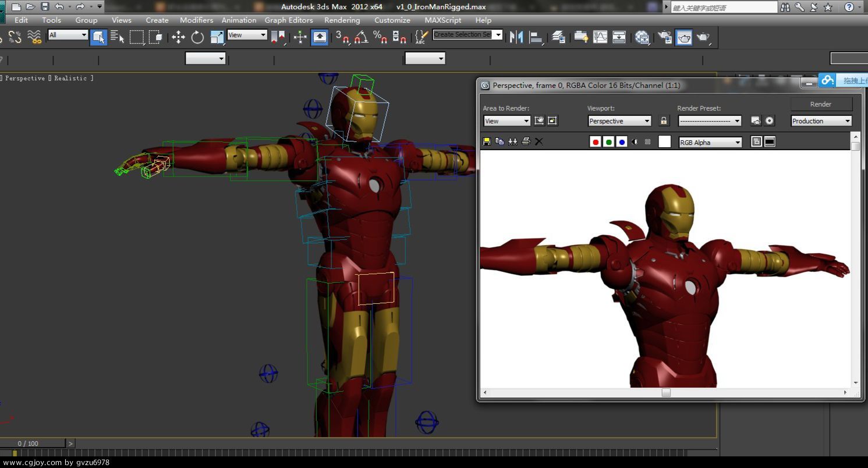Screen dimensions: 868x468
Task: Open Render Preset dropdown
Action: pyautogui.click(x=710, y=121)
